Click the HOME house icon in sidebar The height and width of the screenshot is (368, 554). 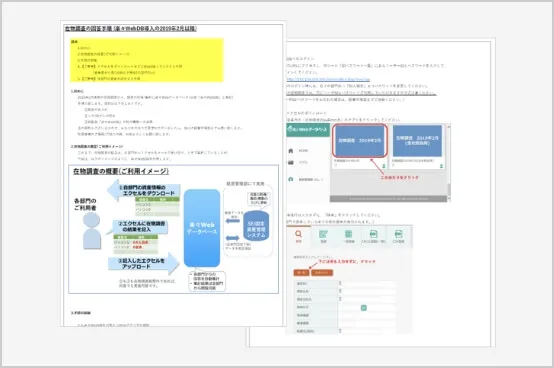click(x=291, y=151)
